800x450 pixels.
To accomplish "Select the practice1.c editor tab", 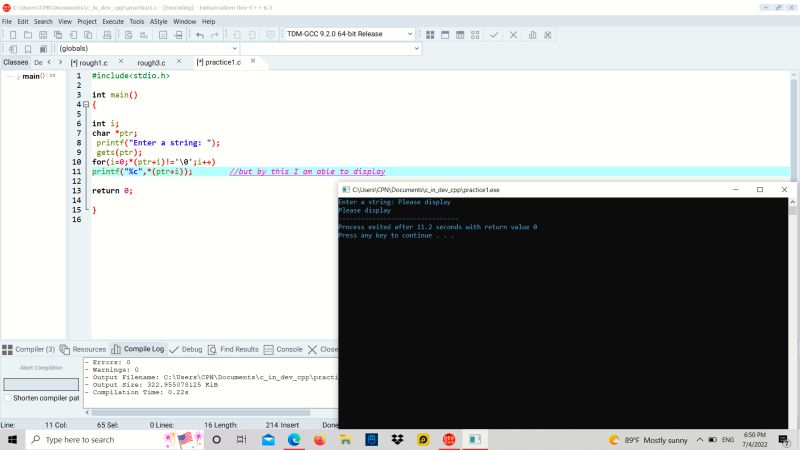I will click(x=219, y=62).
